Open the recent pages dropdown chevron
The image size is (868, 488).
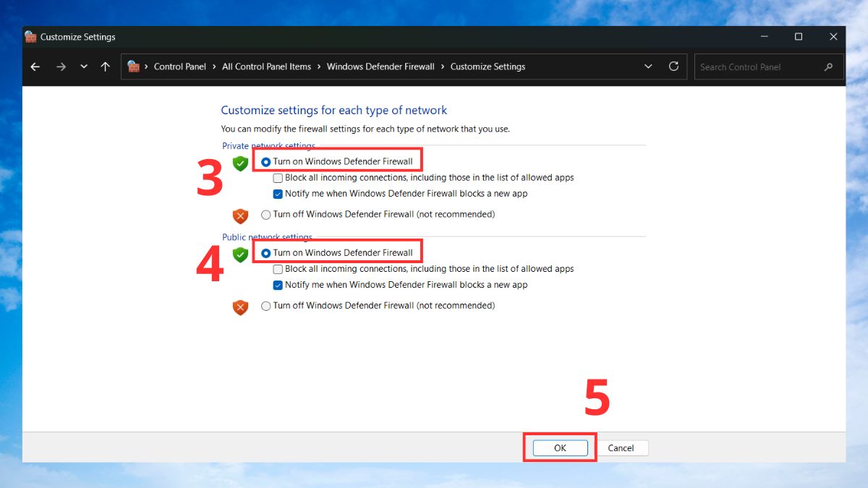coord(83,66)
